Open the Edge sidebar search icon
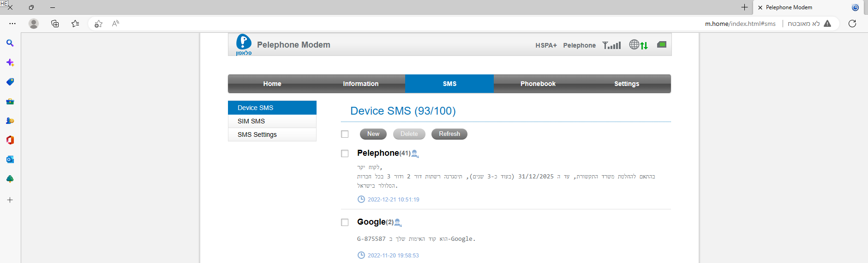 (10, 43)
